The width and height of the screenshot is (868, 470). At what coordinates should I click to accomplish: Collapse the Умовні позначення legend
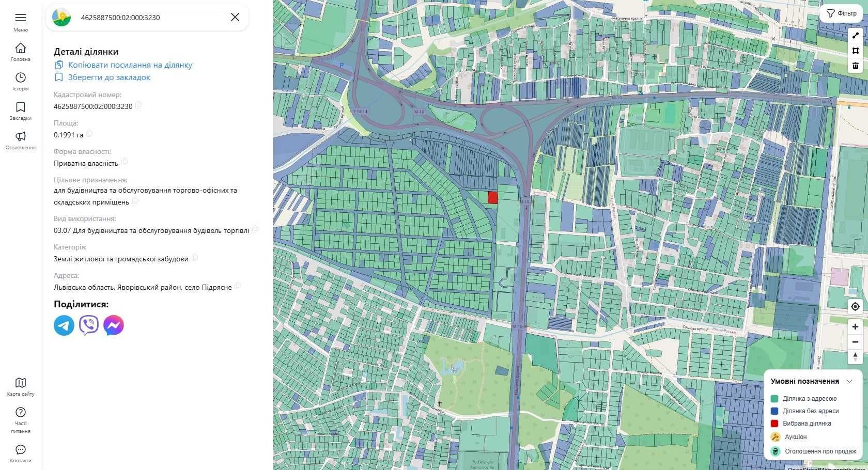(849, 381)
